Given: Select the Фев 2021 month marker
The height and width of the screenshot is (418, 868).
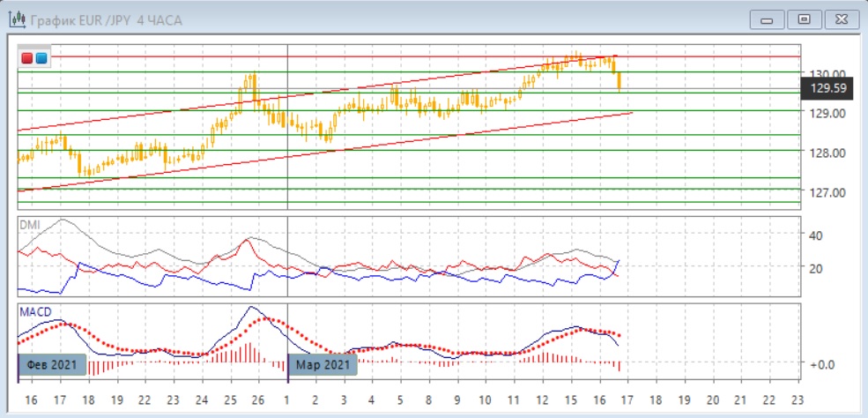Looking at the screenshot, I should 52,364.
